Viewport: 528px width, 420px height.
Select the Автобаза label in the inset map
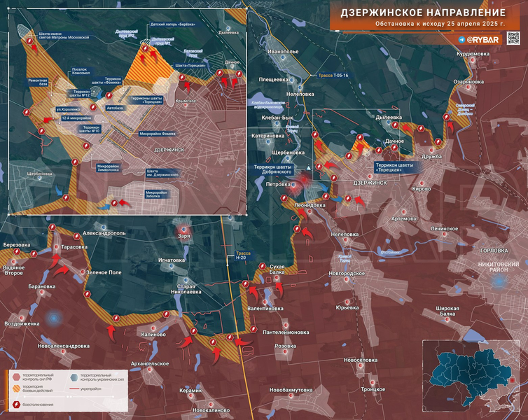[x=115, y=109]
